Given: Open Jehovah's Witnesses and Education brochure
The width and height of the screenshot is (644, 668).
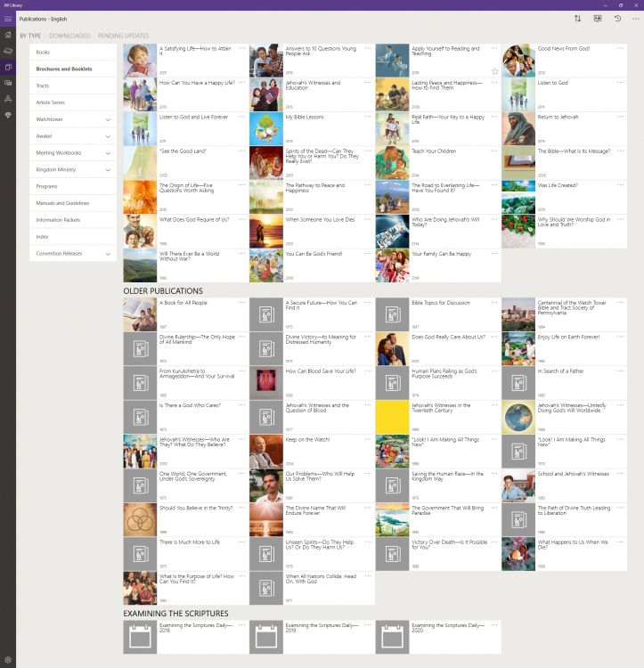Looking at the screenshot, I should (312, 94).
